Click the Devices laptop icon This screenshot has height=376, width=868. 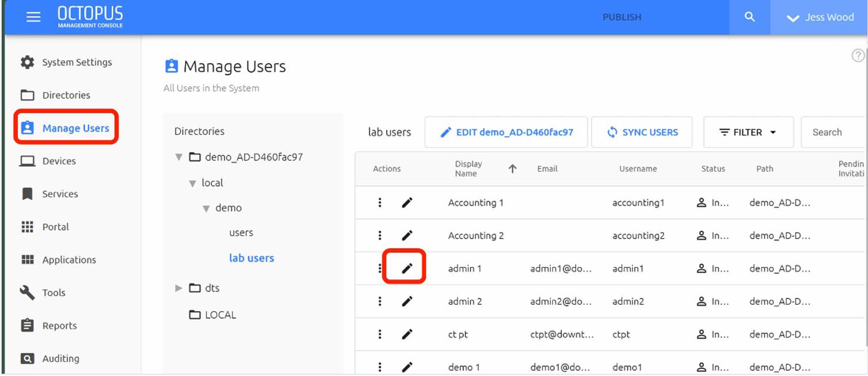pyautogui.click(x=27, y=161)
